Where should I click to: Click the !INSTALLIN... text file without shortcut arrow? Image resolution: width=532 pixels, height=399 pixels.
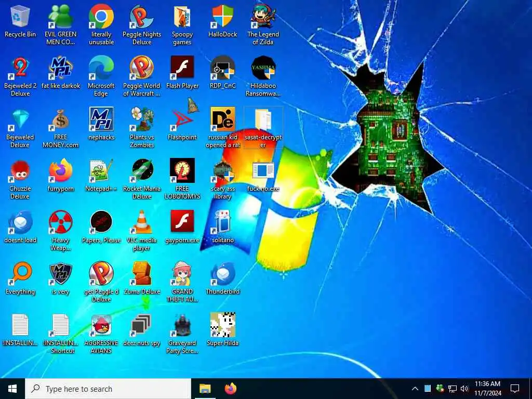(x=20, y=330)
